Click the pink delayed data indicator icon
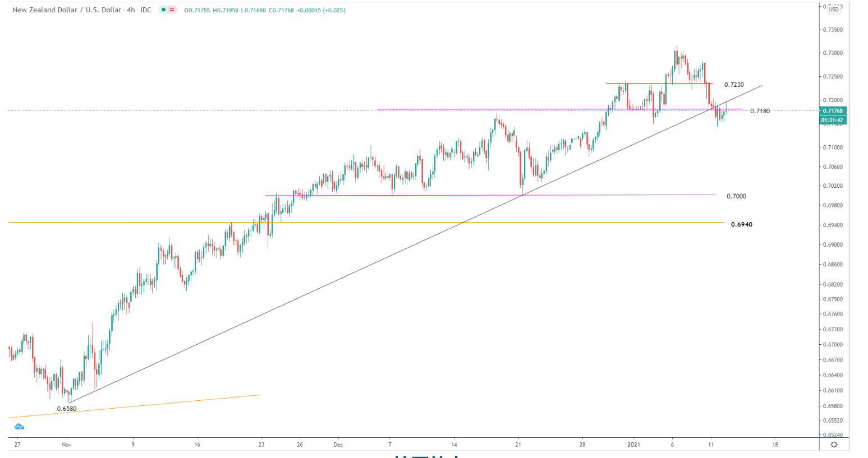 click(172, 10)
